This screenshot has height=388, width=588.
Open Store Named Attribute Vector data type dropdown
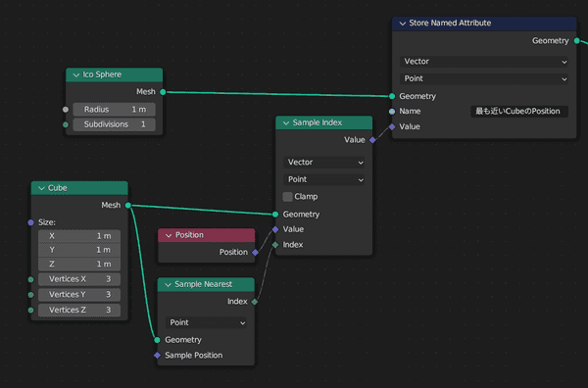pyautogui.click(x=484, y=62)
